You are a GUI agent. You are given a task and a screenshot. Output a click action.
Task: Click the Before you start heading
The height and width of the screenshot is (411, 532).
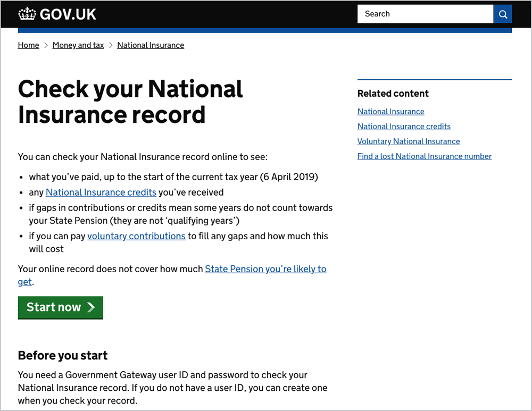[x=62, y=356]
